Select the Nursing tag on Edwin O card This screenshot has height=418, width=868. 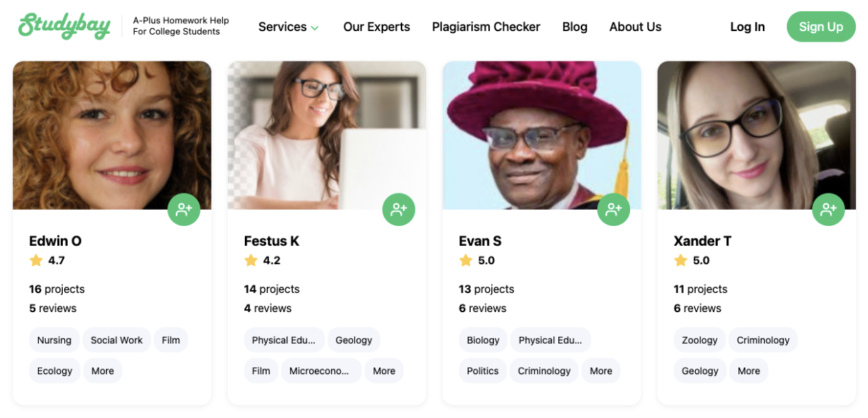pyautogui.click(x=54, y=340)
